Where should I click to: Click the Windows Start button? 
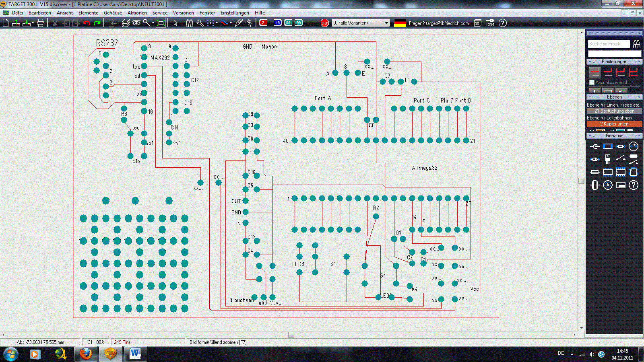click(10, 354)
